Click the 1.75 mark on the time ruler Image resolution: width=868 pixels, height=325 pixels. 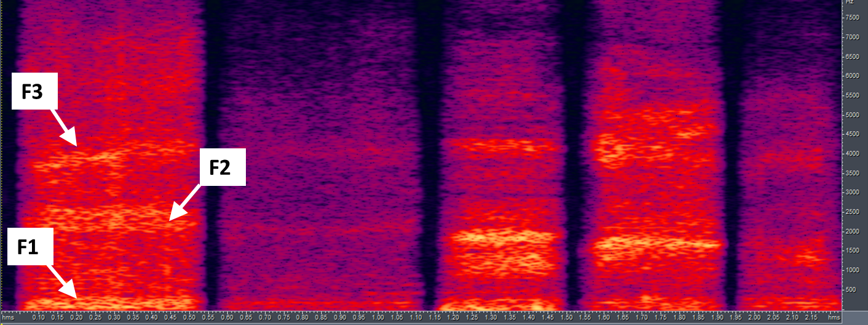(661, 318)
